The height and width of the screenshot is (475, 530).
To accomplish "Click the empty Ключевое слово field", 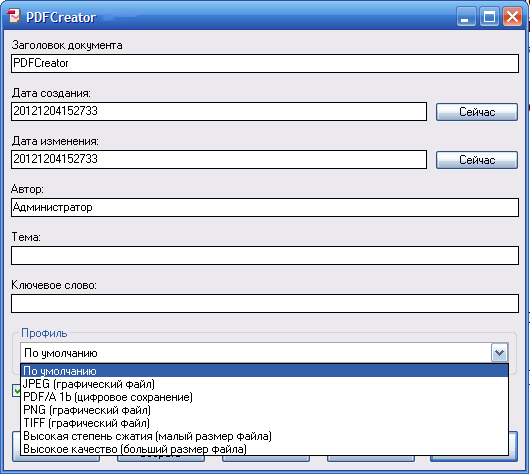I will 265,303.
